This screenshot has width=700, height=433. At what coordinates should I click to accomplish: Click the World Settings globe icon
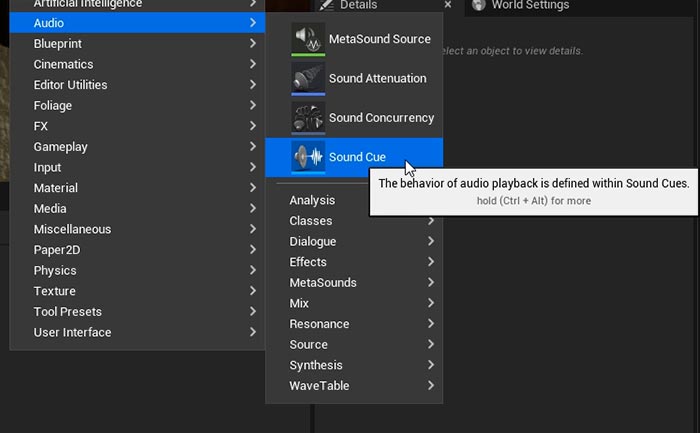point(479,6)
